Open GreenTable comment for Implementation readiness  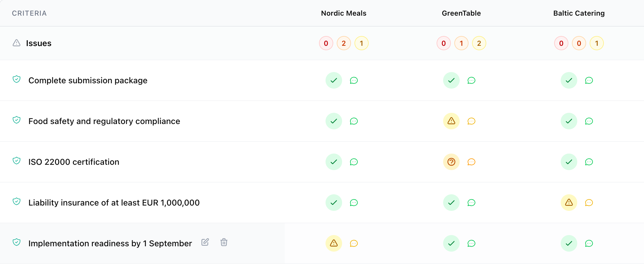pyautogui.click(x=471, y=243)
